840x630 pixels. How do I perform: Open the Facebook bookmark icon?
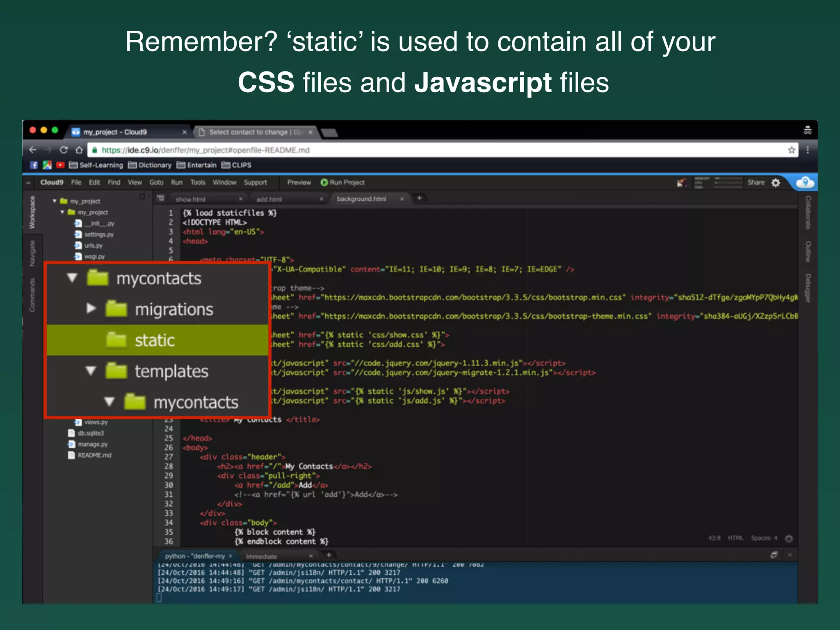pos(34,165)
